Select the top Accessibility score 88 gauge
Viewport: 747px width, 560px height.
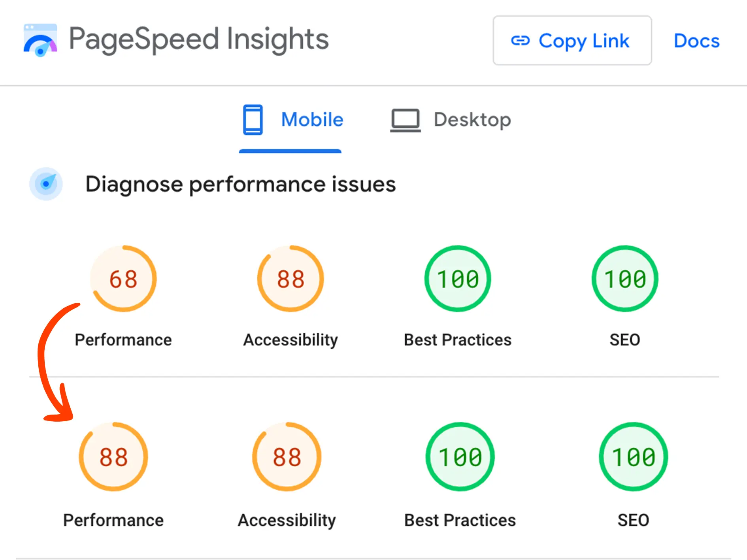pyautogui.click(x=290, y=279)
